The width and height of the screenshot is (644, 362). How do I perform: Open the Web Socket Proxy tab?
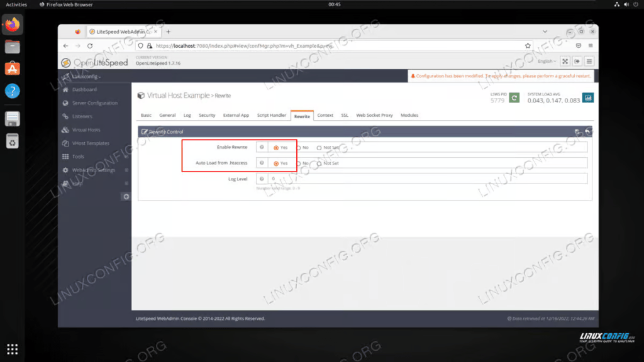click(x=374, y=116)
